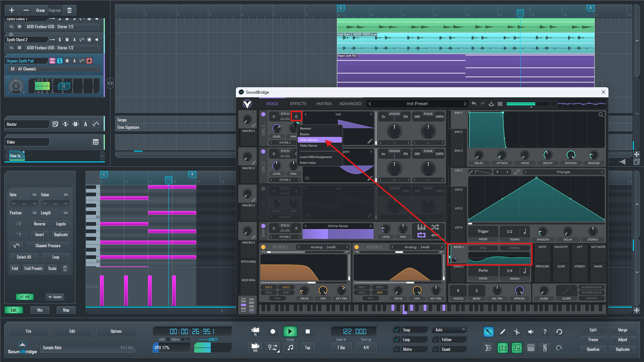Click the envelope SUSTAIN knob
644x362 pixels.
tap(571, 155)
